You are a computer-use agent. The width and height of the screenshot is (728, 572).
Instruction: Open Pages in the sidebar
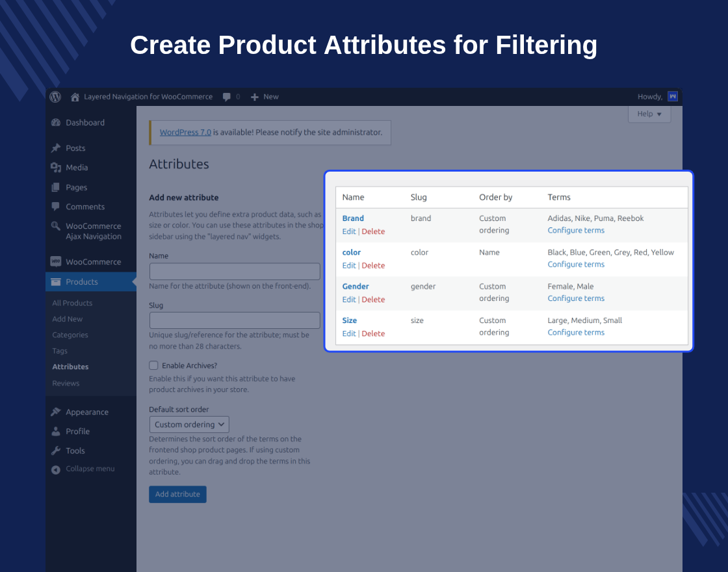click(77, 188)
